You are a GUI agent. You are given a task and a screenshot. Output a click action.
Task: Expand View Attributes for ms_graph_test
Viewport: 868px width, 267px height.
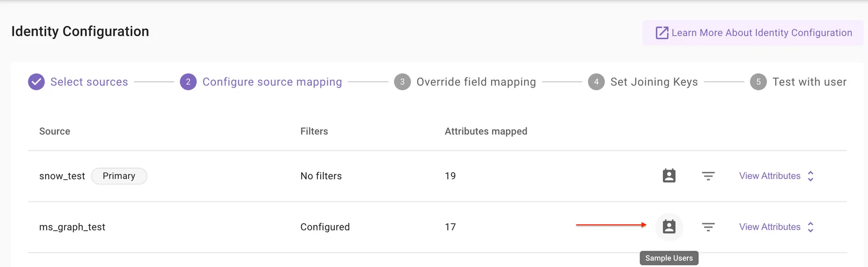click(x=777, y=227)
